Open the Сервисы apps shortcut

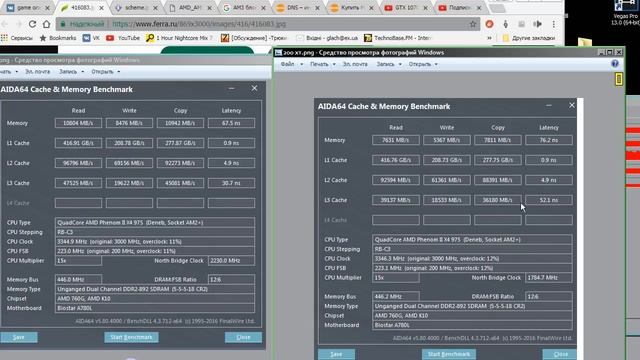tap(17, 38)
